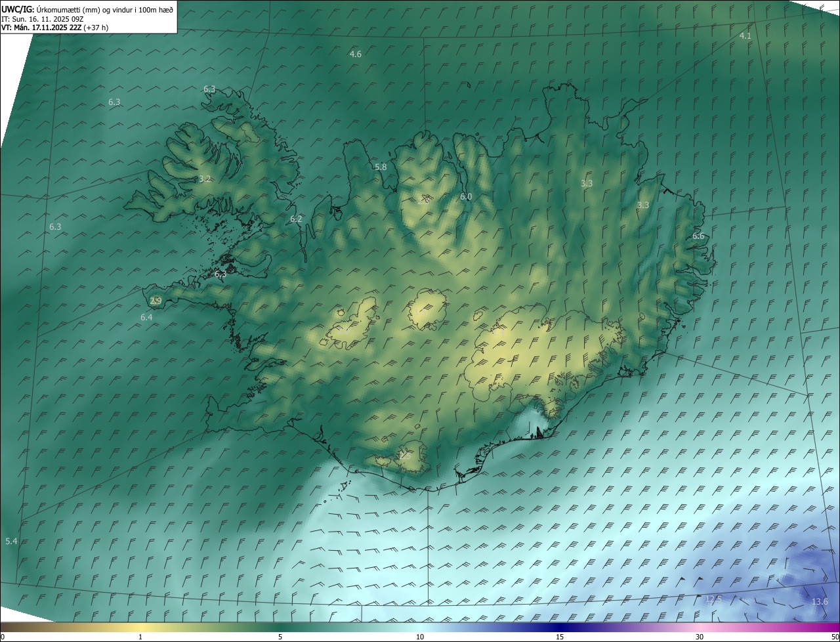Click the '3.2' value over Westfjords

point(205,179)
